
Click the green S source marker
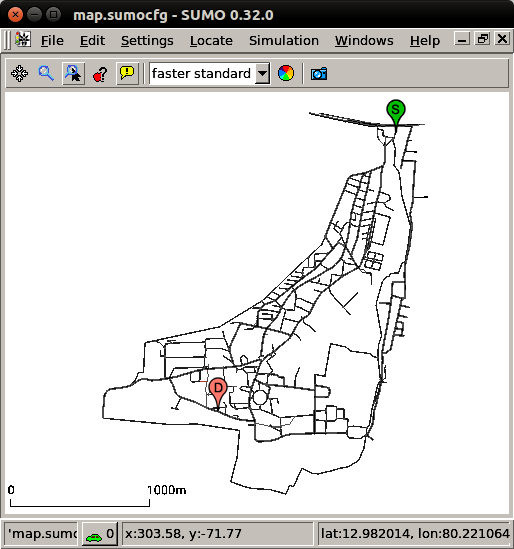396,112
